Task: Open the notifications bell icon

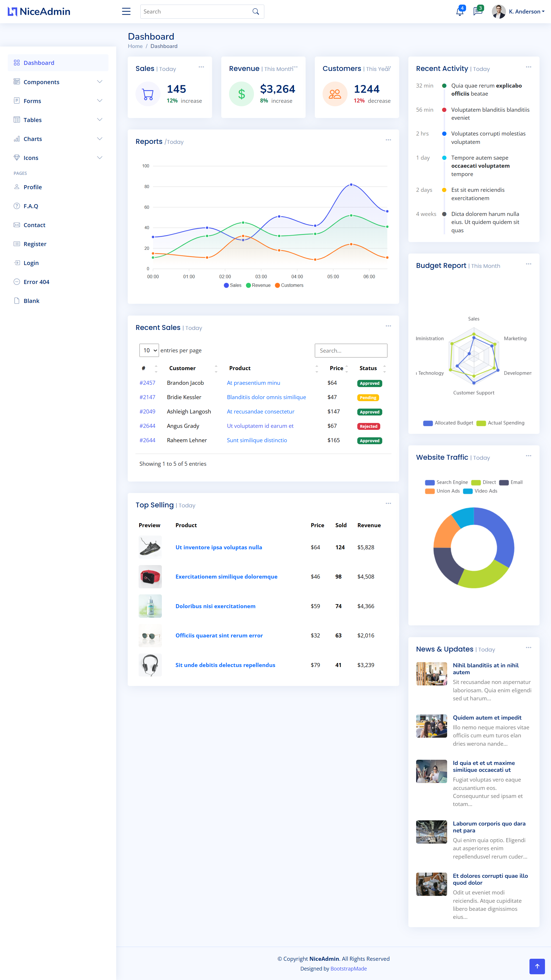Action: pos(459,11)
